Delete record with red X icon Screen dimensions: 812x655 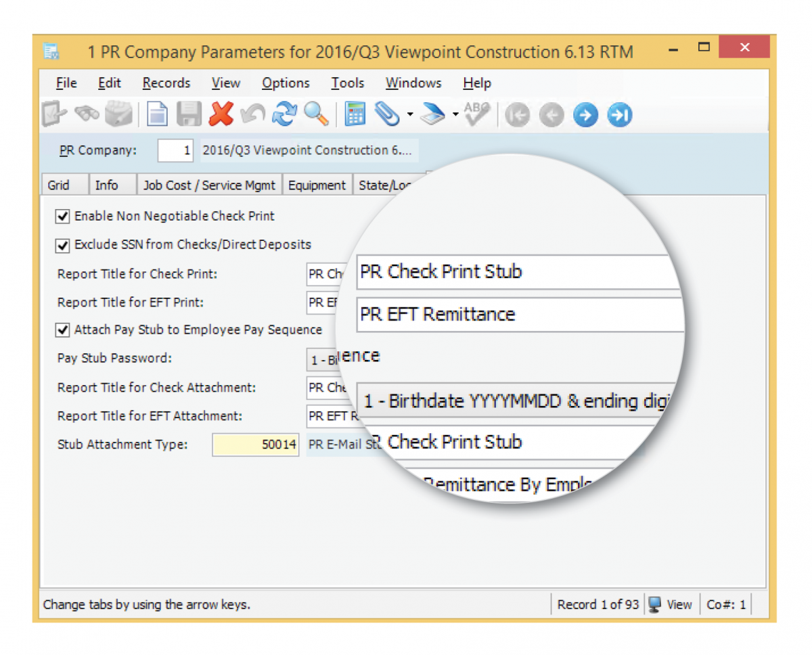click(x=221, y=114)
